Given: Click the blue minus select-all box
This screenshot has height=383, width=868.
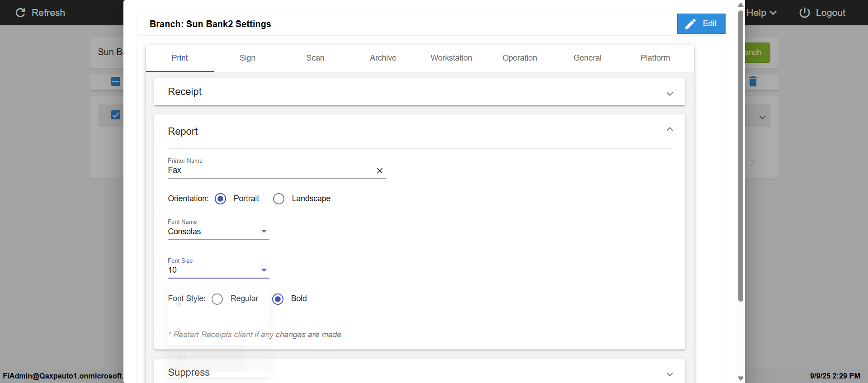Looking at the screenshot, I should pos(116,81).
